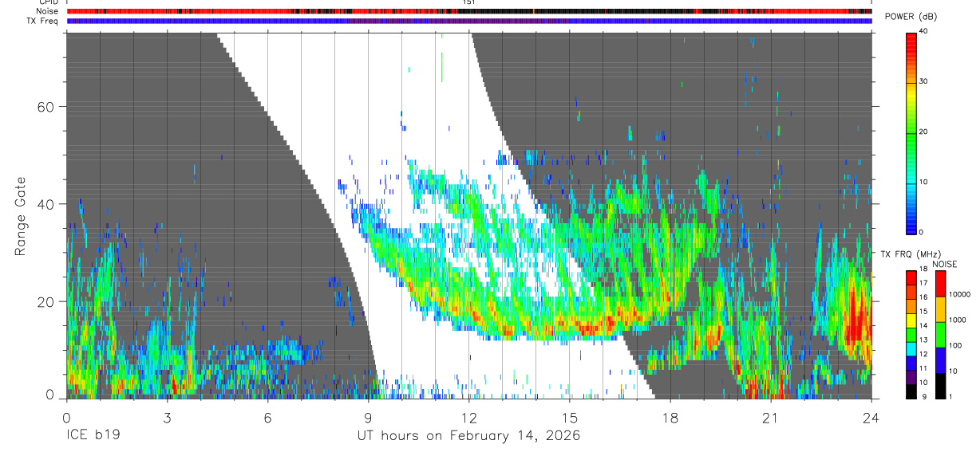Click the amber swatch in NOISE legend
The width and height of the screenshot is (980, 452).
click(941, 309)
